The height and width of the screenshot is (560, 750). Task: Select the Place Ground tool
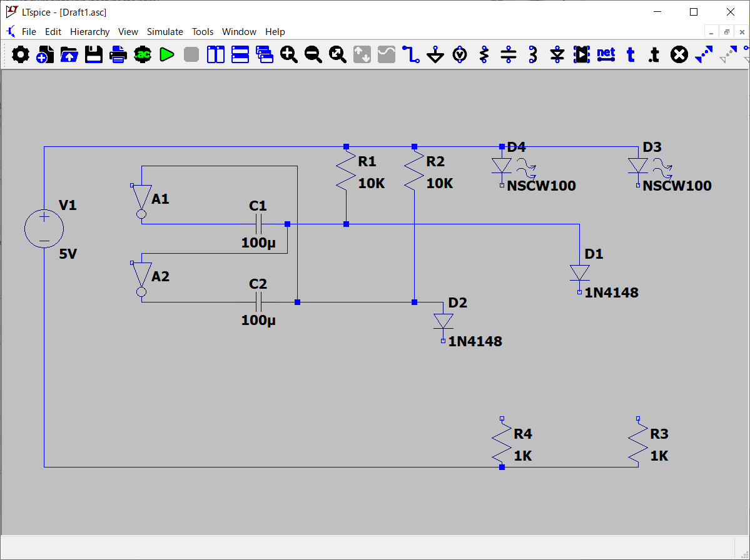pyautogui.click(x=435, y=55)
